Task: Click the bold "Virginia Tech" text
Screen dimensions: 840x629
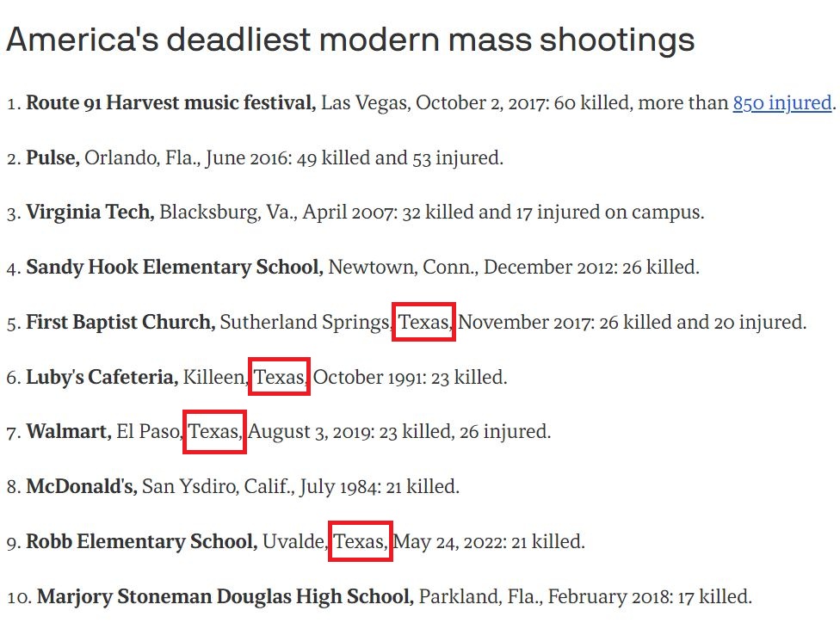Action: pos(90,213)
